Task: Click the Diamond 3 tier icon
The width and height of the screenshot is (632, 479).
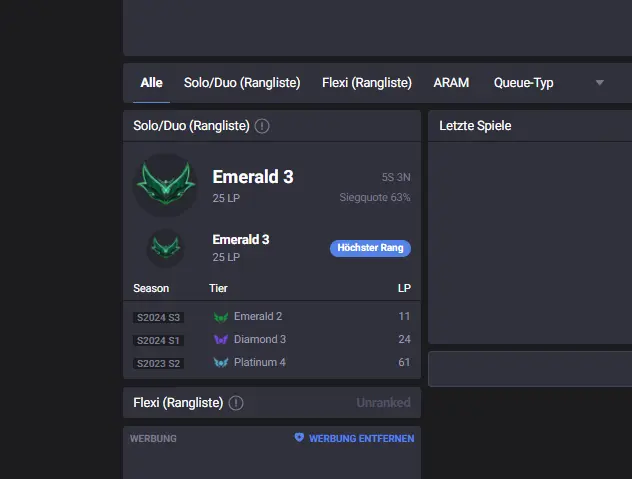Action: (x=221, y=340)
